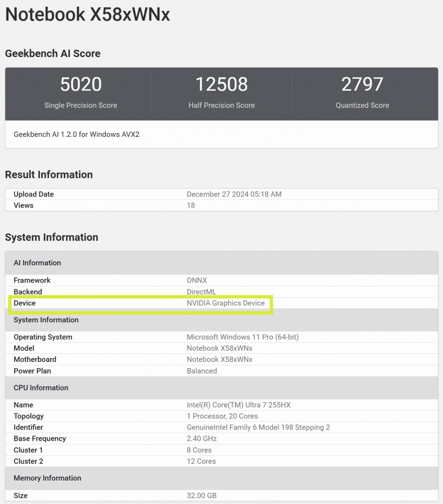Click the Upload Date row label
The image size is (443, 504).
coord(34,194)
